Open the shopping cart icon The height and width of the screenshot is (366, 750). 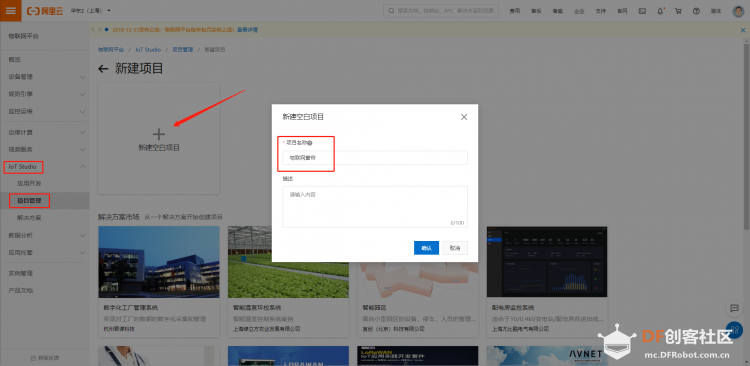point(678,11)
